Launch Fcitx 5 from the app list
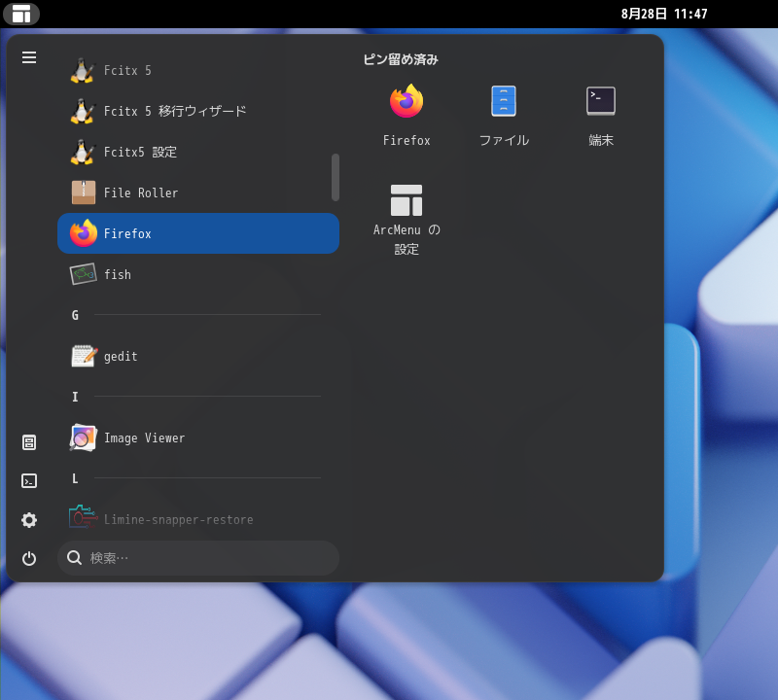778x700 pixels. pos(198,70)
